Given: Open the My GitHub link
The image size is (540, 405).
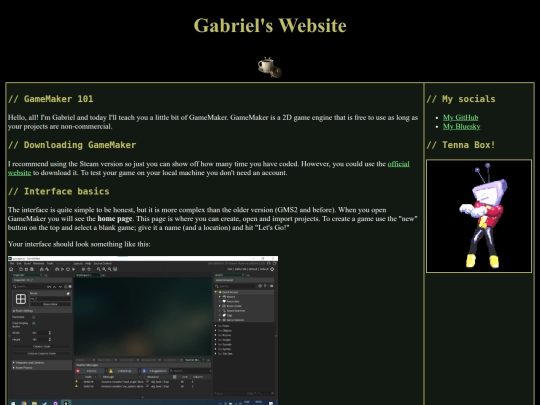Looking at the screenshot, I should pyautogui.click(x=460, y=117).
